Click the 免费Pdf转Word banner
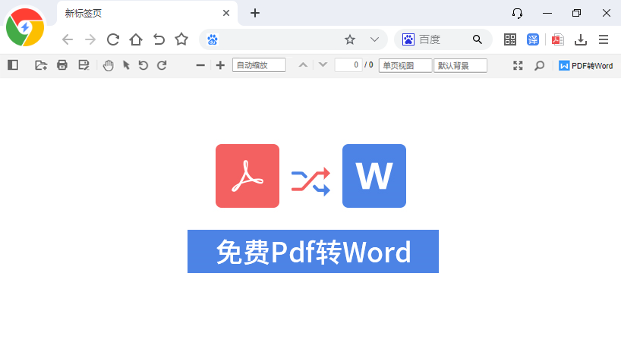621x364 pixels. [313, 251]
